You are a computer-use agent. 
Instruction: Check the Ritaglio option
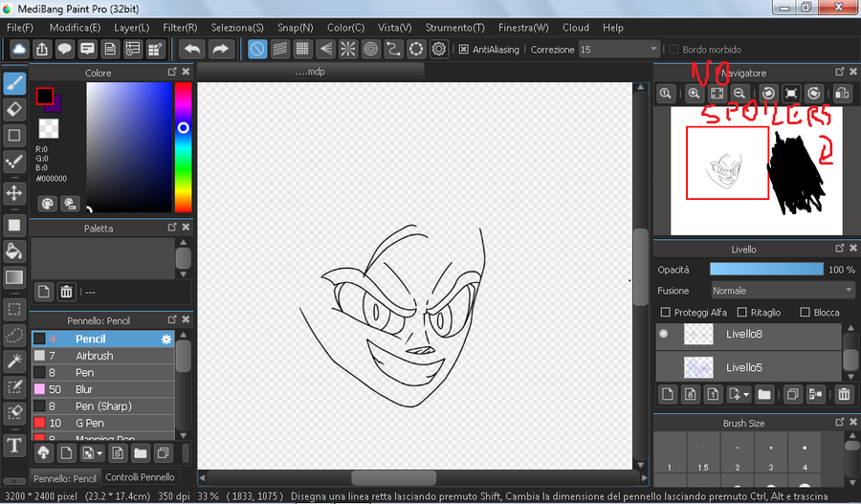point(741,313)
